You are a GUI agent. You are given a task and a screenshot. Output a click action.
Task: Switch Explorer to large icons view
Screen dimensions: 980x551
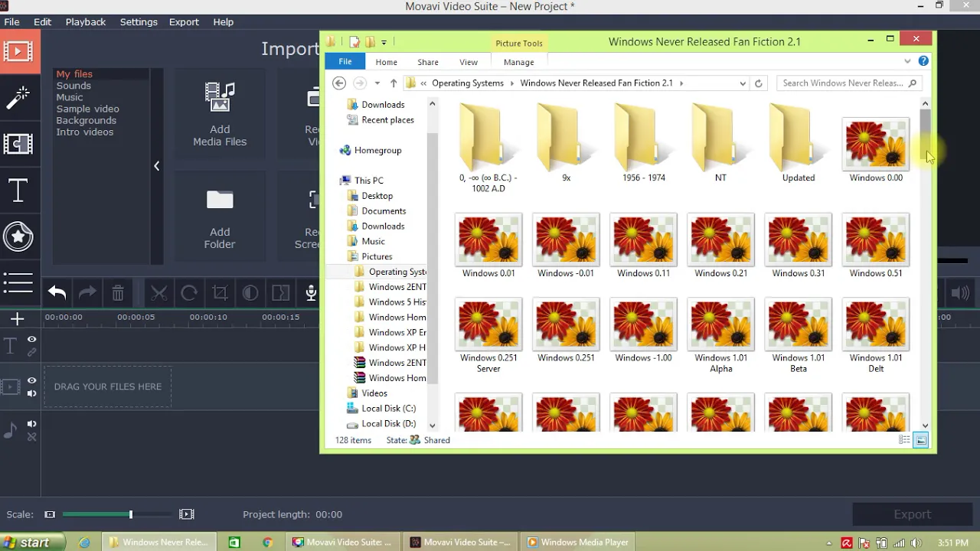(921, 440)
